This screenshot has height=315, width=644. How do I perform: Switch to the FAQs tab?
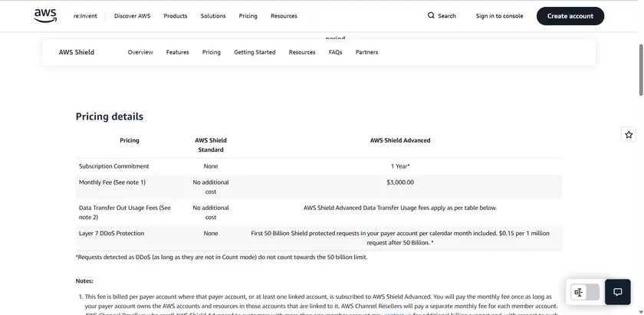coord(335,52)
